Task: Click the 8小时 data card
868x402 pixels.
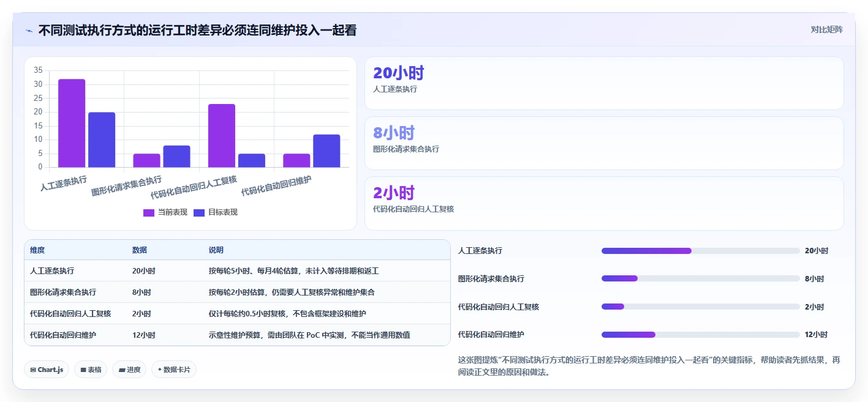Action: pos(604,143)
